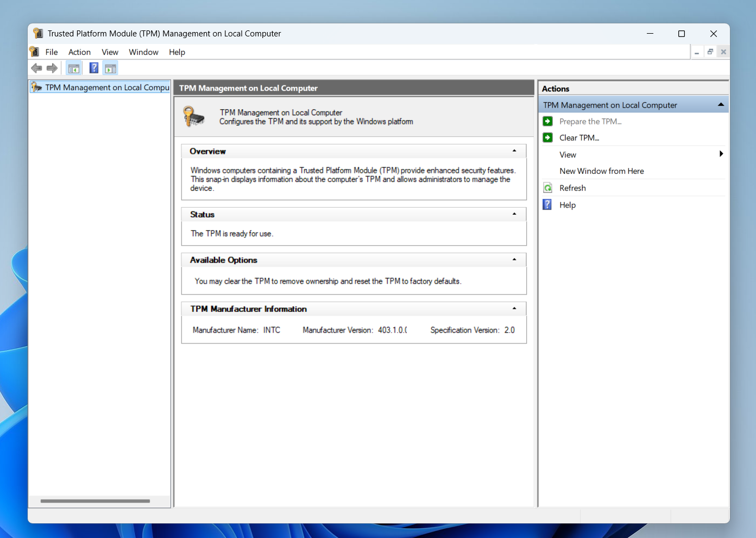This screenshot has width=756, height=538.
Task: Click the Back arrow toolbar icon
Action: [36, 68]
